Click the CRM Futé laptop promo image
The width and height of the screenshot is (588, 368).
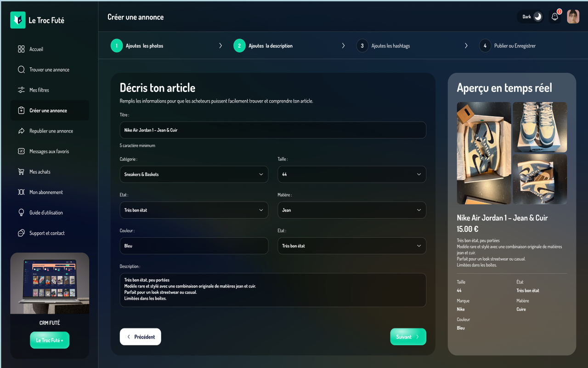point(50,283)
